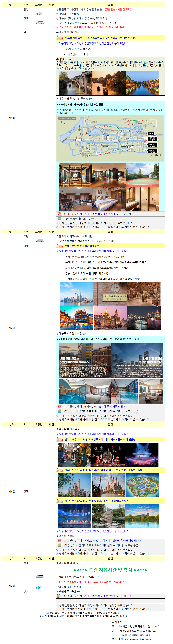Click the 제1일 day label
The width and height of the screenshot is (173, 644).
click(12, 118)
